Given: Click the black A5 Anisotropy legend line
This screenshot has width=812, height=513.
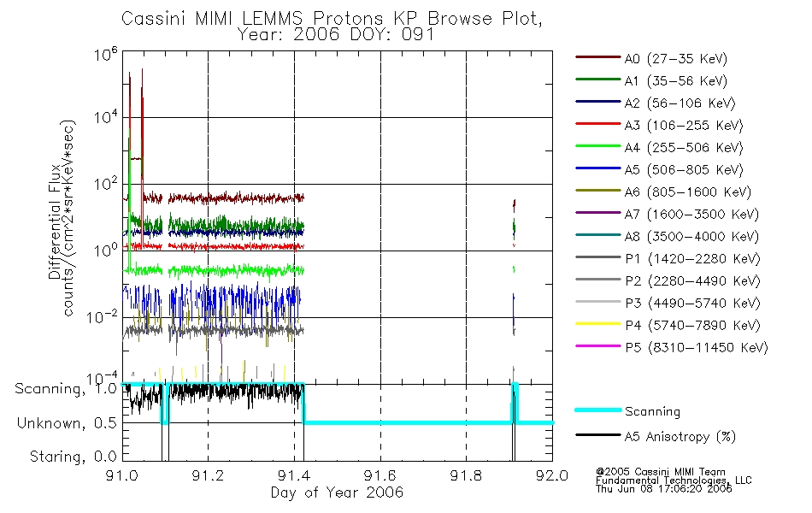Looking at the screenshot, I should [x=597, y=434].
